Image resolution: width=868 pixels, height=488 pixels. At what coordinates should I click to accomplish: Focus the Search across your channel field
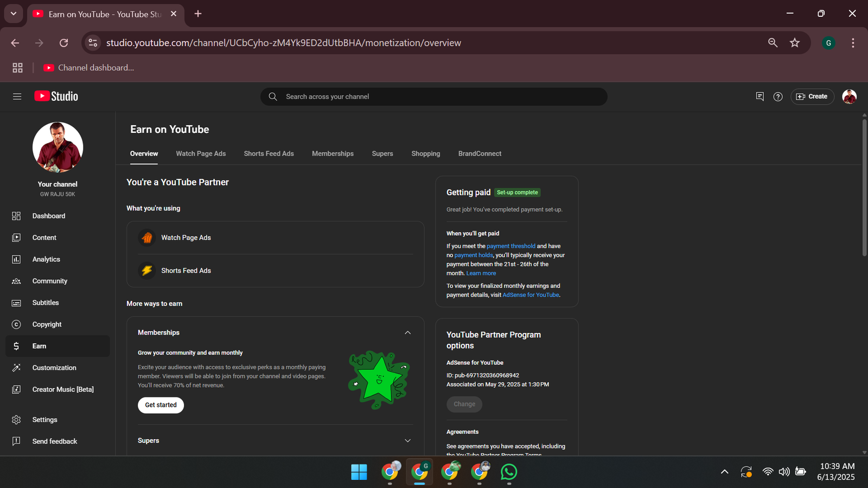point(434,97)
